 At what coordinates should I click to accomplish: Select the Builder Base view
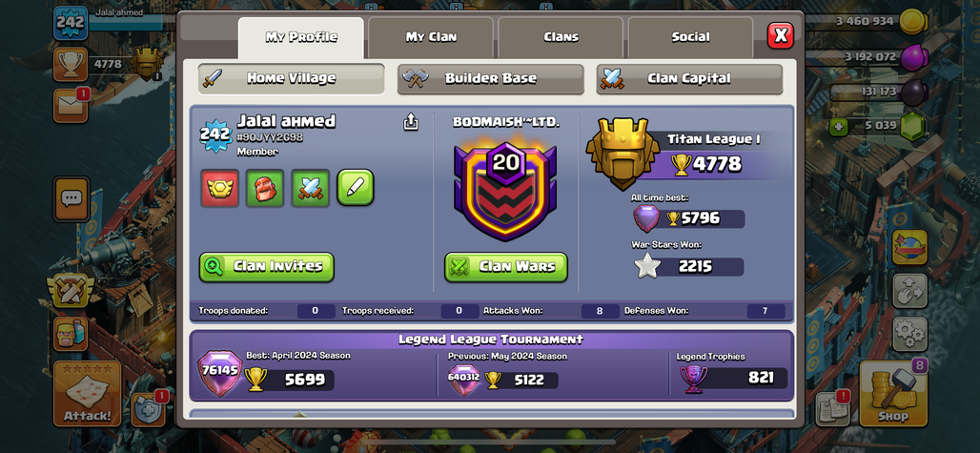point(491,79)
